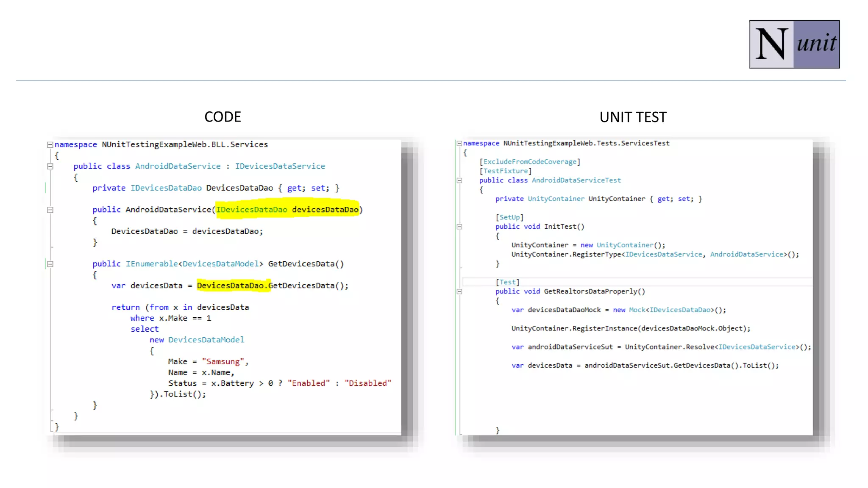Click 'return (from x in devicesData' line

click(x=180, y=307)
